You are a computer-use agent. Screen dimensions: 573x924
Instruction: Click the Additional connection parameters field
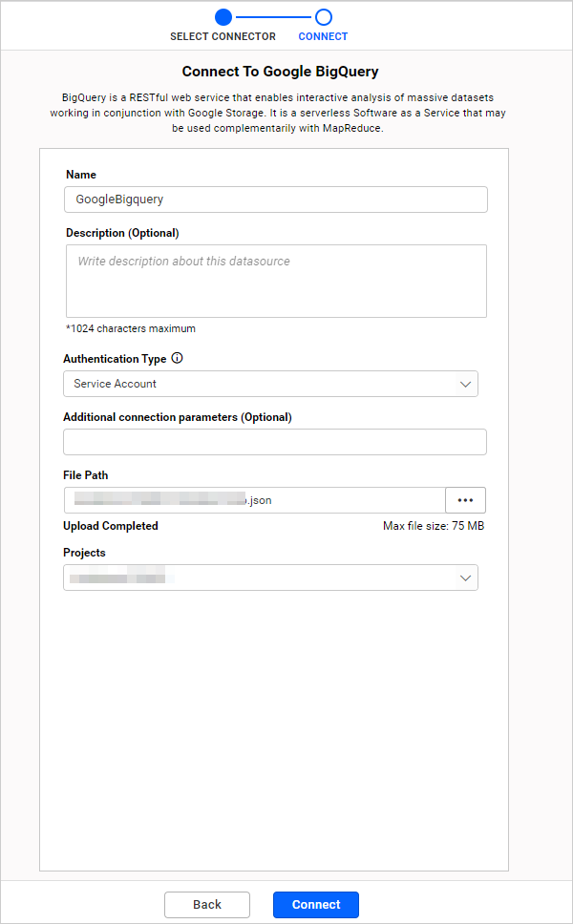pos(275,441)
